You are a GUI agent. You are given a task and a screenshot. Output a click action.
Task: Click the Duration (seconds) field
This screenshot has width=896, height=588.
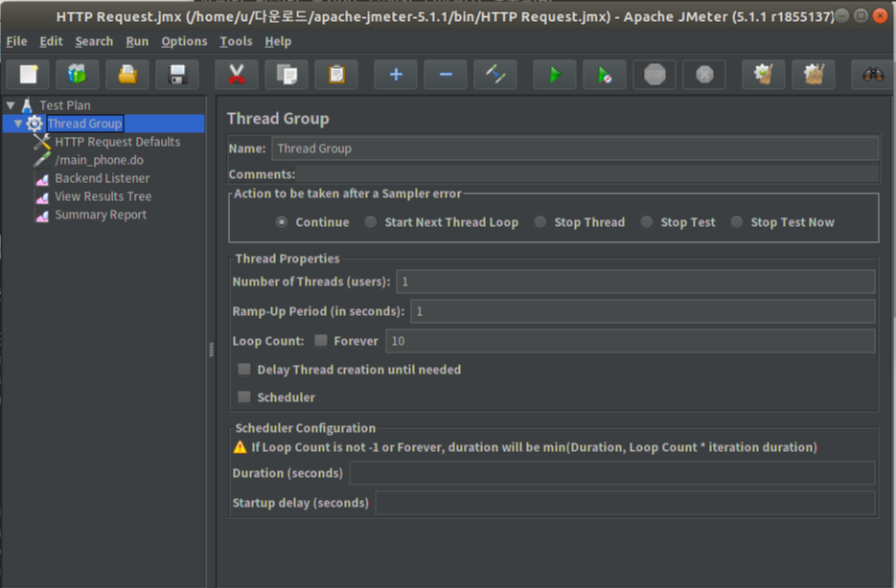612,473
